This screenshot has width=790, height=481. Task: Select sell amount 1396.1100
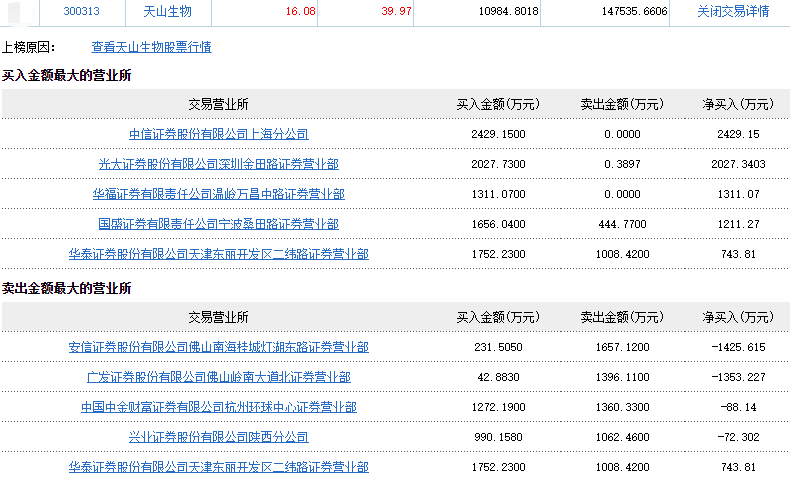[x=622, y=377]
